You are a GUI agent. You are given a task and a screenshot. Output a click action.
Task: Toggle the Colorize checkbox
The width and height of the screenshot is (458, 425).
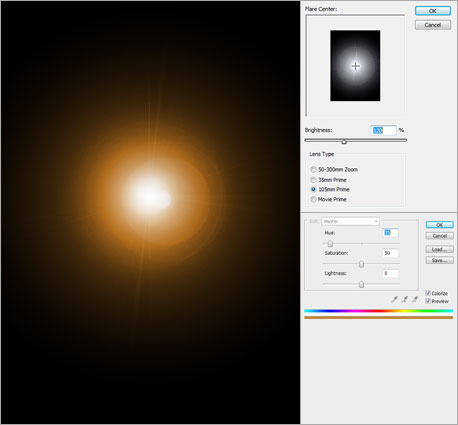428,293
